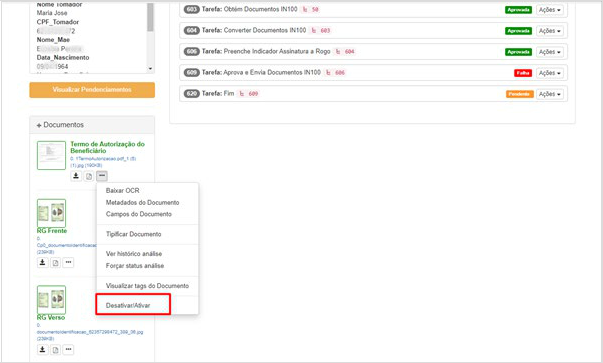This screenshot has width=603, height=363.
Task: Click the orange Pendente status badge
Action: click(x=519, y=94)
